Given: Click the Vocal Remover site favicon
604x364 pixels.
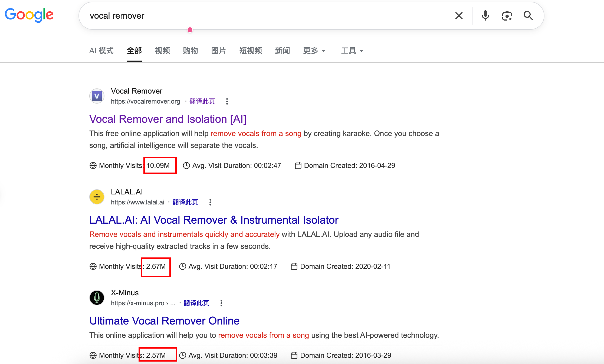Looking at the screenshot, I should tap(97, 96).
